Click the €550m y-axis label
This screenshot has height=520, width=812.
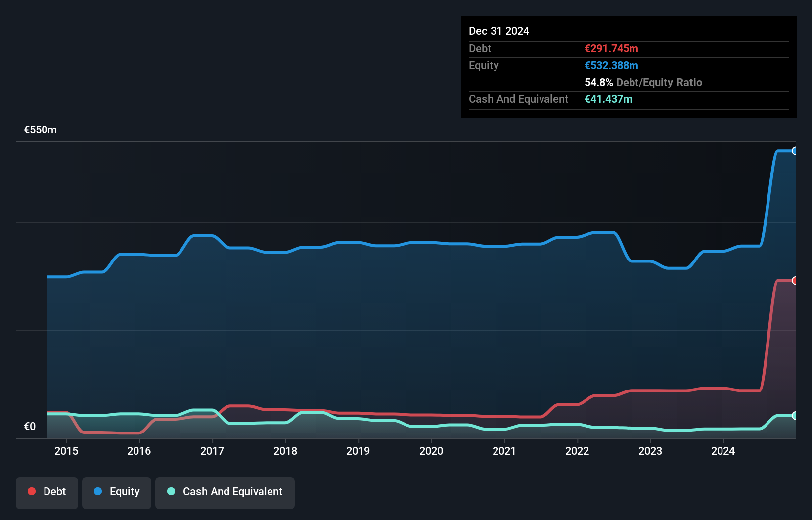(41, 130)
